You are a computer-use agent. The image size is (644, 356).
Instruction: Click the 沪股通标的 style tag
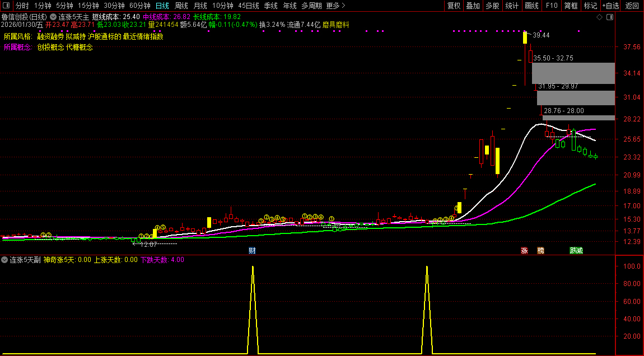click(104, 36)
